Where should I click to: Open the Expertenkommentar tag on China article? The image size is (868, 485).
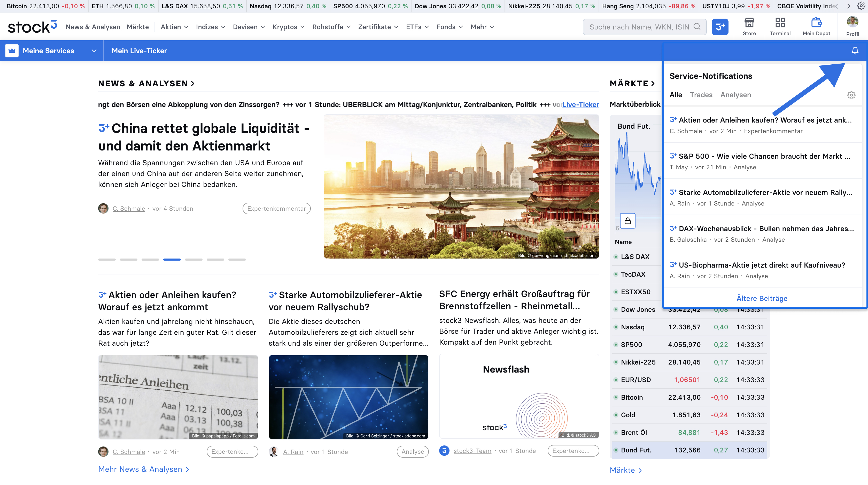276,208
